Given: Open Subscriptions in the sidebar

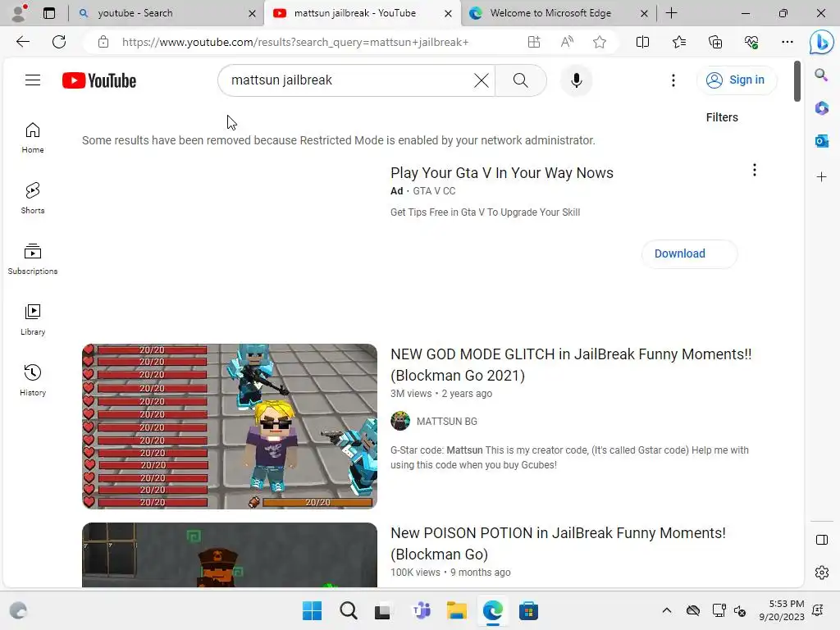Looking at the screenshot, I should point(33,259).
